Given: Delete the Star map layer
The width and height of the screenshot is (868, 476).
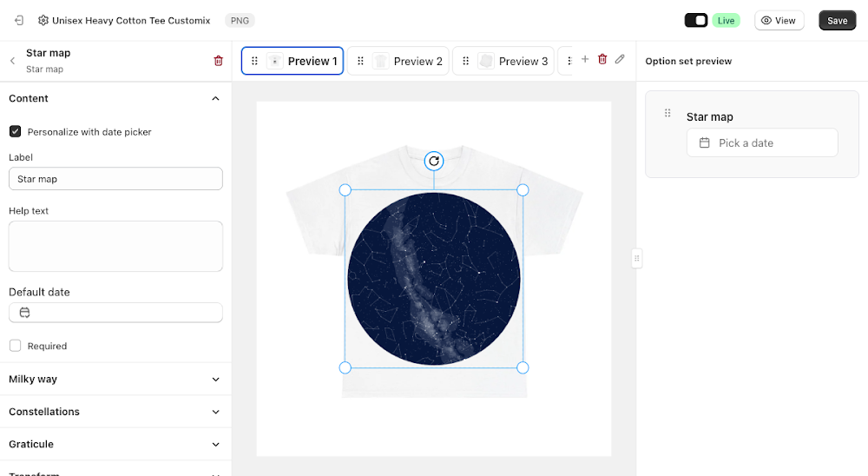Looking at the screenshot, I should [x=218, y=61].
